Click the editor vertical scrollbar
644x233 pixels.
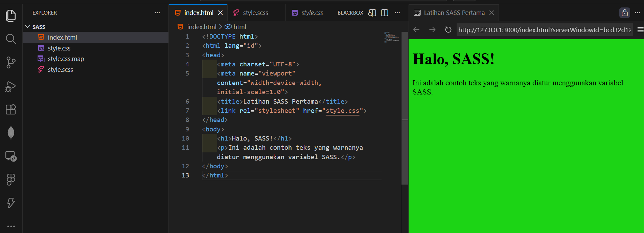point(405,108)
